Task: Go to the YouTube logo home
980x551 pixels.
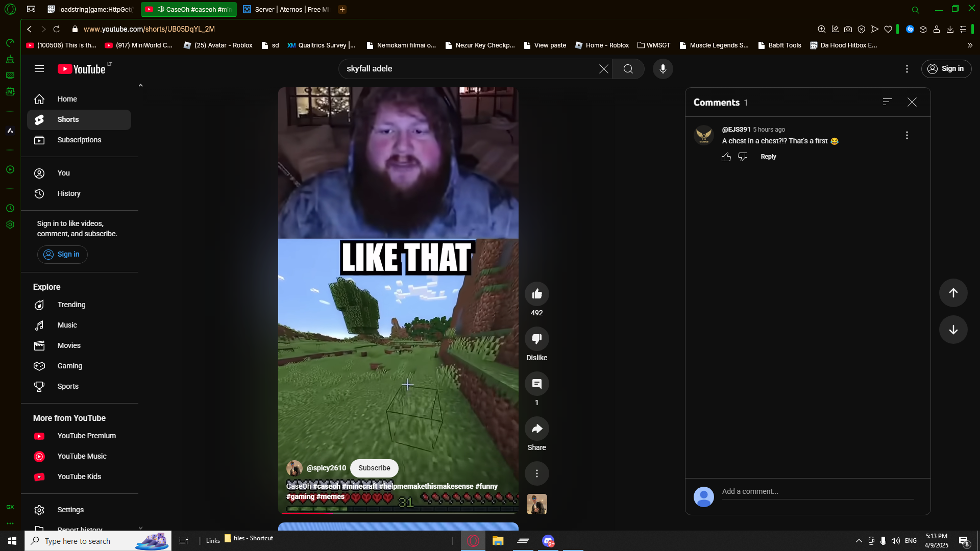Action: [82, 69]
